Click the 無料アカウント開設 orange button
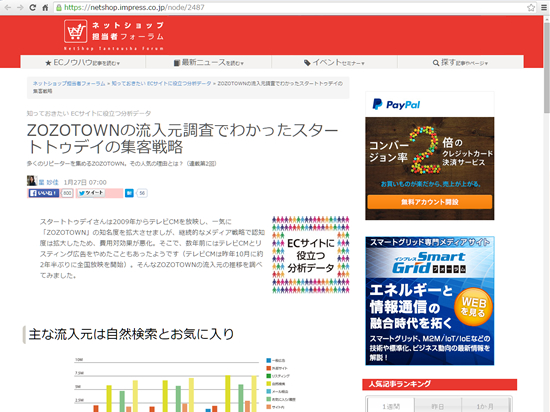Screen dimensions: 550x412 point(430,202)
